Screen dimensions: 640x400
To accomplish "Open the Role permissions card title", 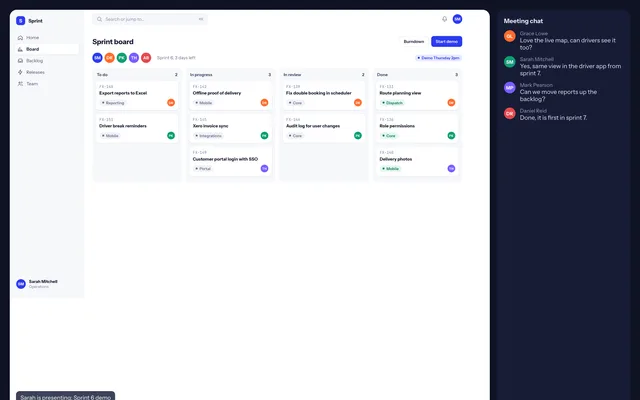I will (x=397, y=126).
